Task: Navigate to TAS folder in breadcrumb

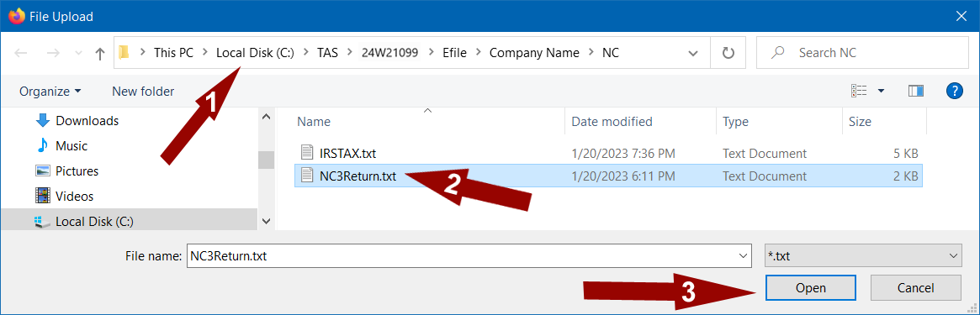Action: (x=327, y=53)
